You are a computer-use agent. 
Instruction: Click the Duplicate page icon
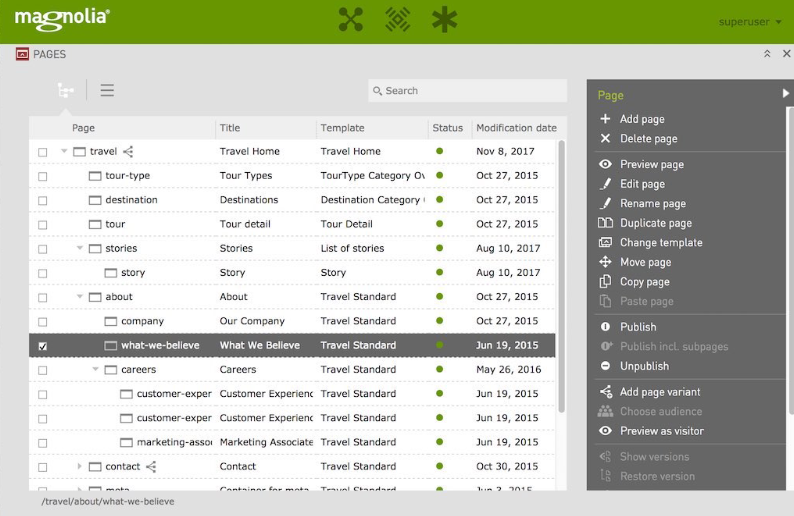tap(605, 223)
